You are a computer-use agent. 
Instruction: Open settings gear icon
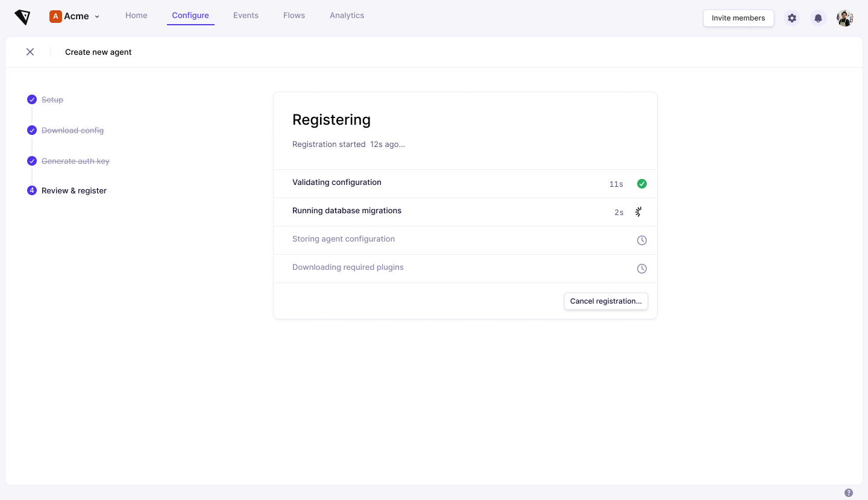[792, 18]
